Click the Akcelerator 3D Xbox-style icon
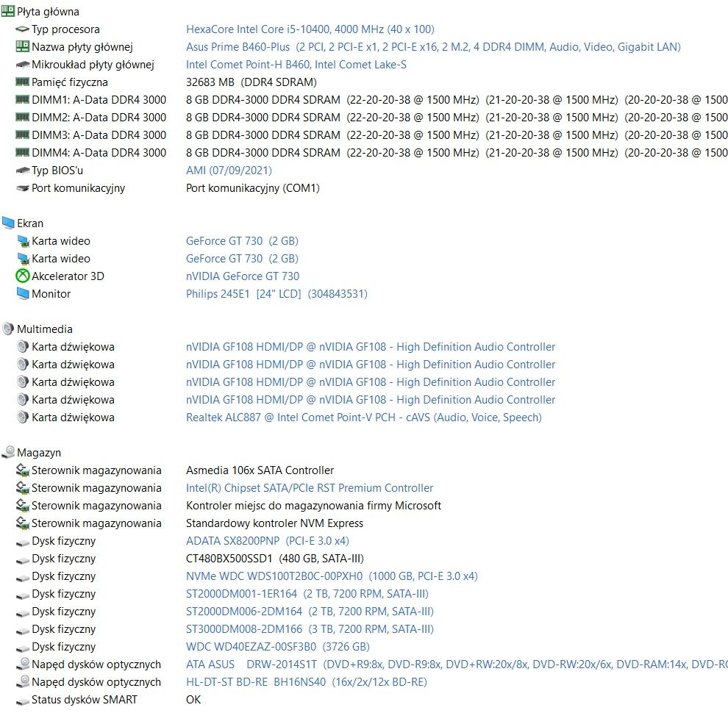 22,276
